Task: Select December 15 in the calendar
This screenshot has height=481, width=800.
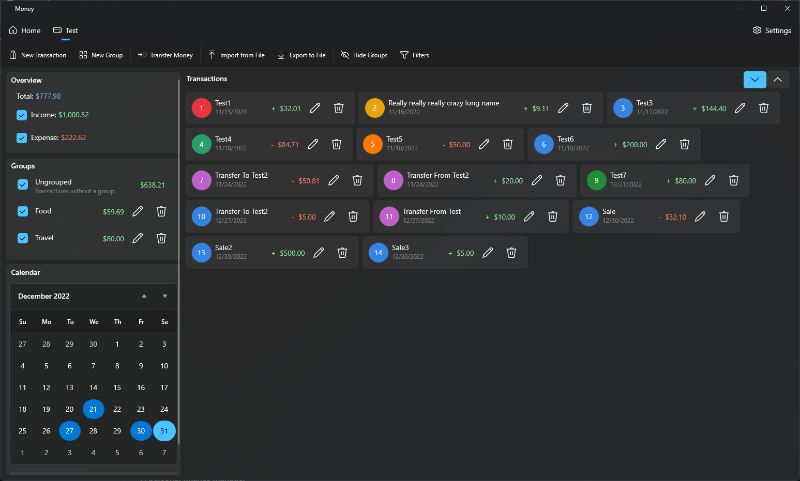Action: 117,388
